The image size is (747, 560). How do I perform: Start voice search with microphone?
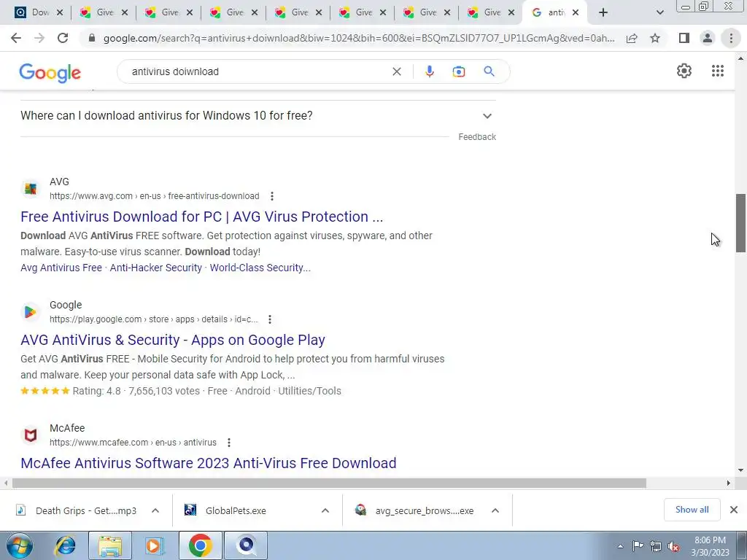point(429,71)
